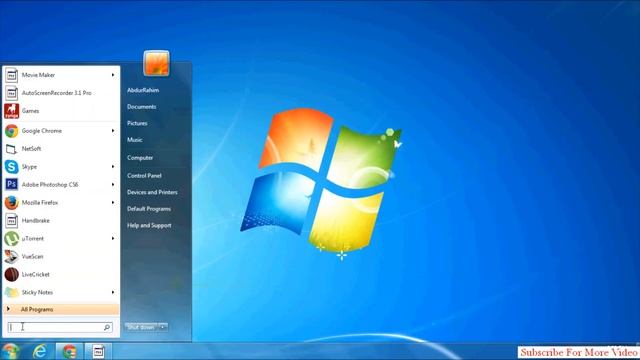The width and height of the screenshot is (640, 360).
Task: Expand Skype jump list arrow
Action: (113, 167)
